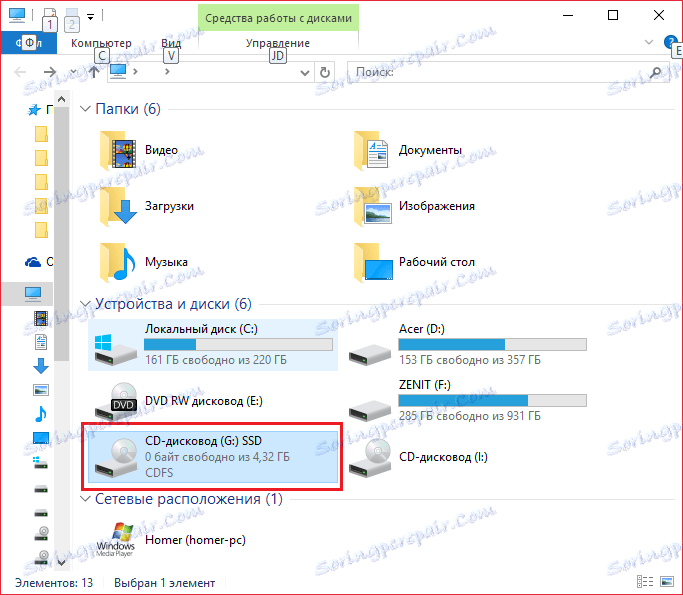Refresh the current folder view
Screen dimensions: 683x595
tap(325, 72)
